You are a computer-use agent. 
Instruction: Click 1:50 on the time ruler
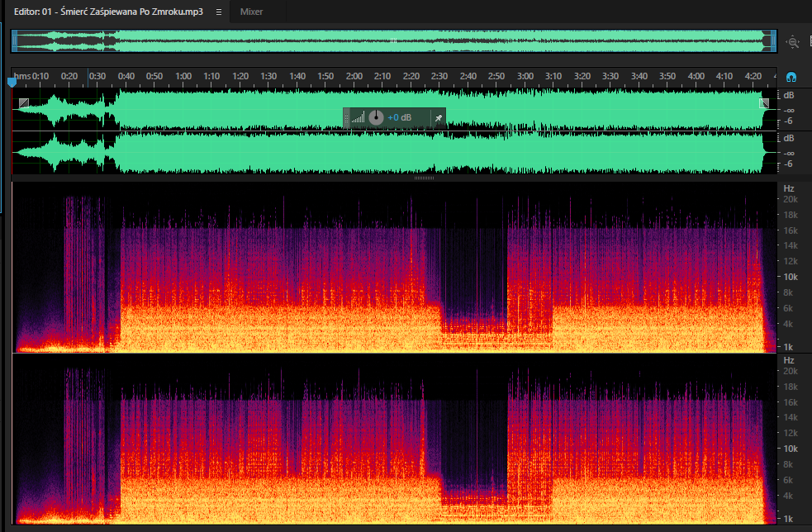(x=325, y=76)
